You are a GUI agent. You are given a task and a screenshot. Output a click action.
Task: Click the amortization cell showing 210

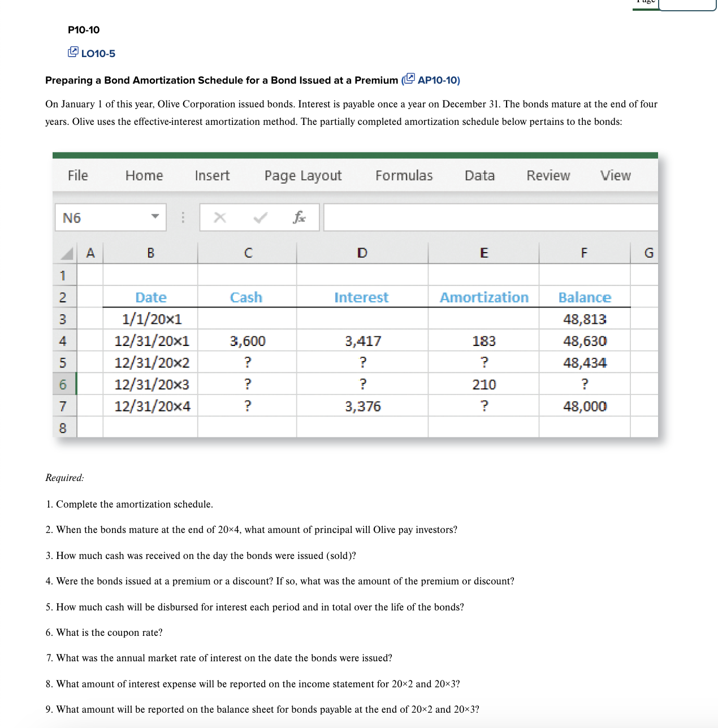483,384
